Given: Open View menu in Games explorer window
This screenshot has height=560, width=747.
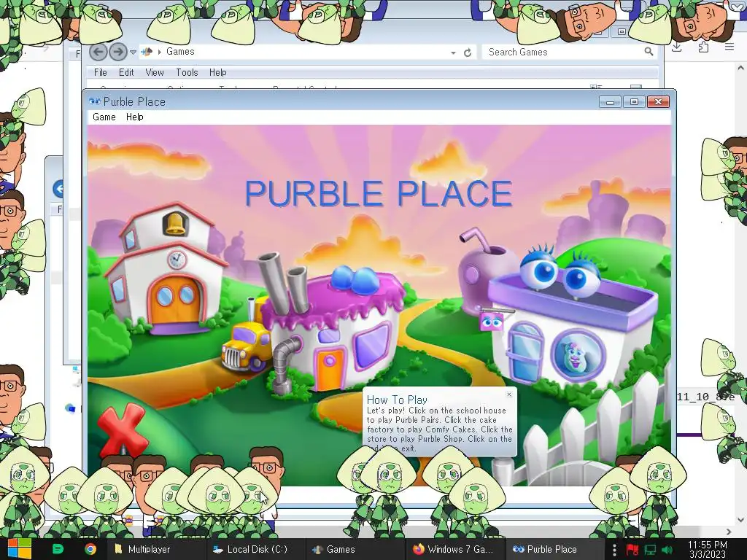Looking at the screenshot, I should [x=155, y=72].
